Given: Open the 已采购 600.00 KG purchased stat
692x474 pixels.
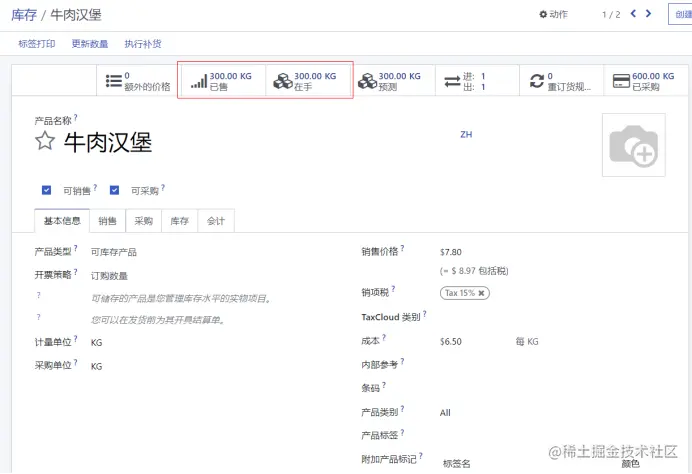Looking at the screenshot, I should click(x=646, y=81).
